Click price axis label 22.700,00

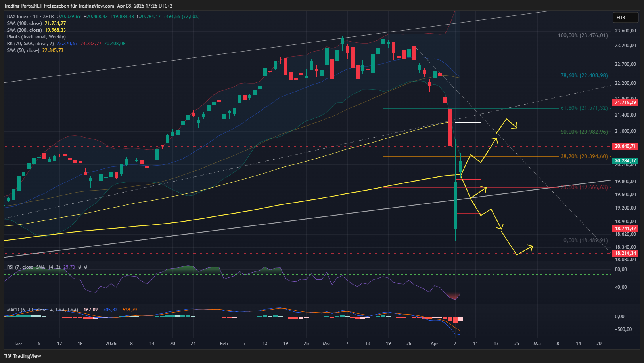[x=625, y=64]
